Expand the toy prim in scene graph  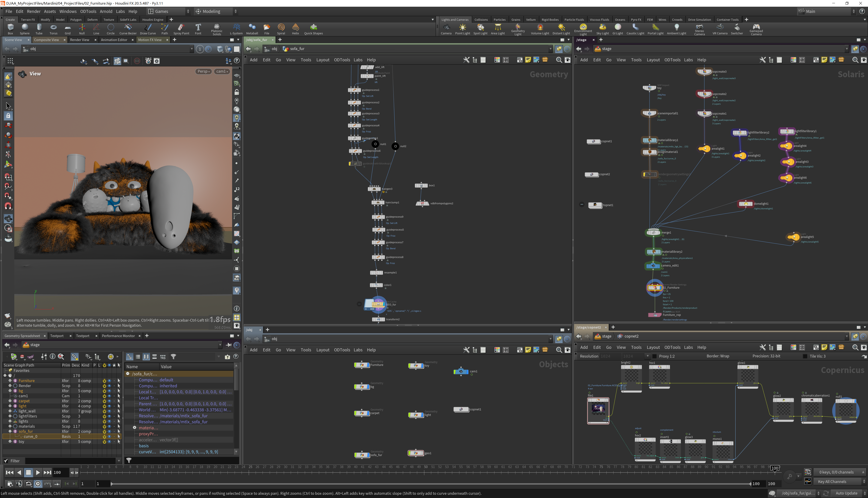tap(10, 442)
